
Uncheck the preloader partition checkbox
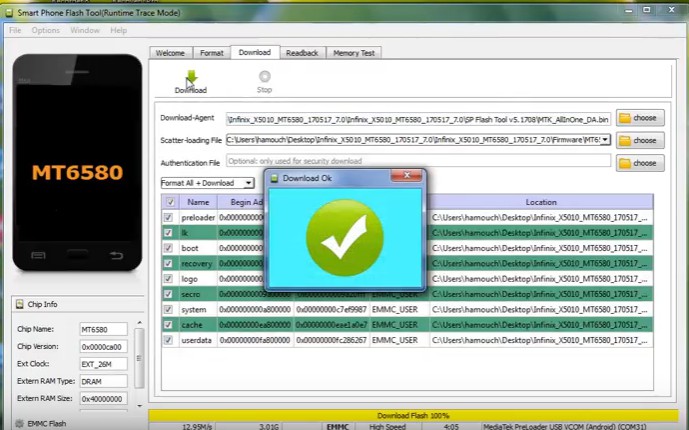point(169,217)
